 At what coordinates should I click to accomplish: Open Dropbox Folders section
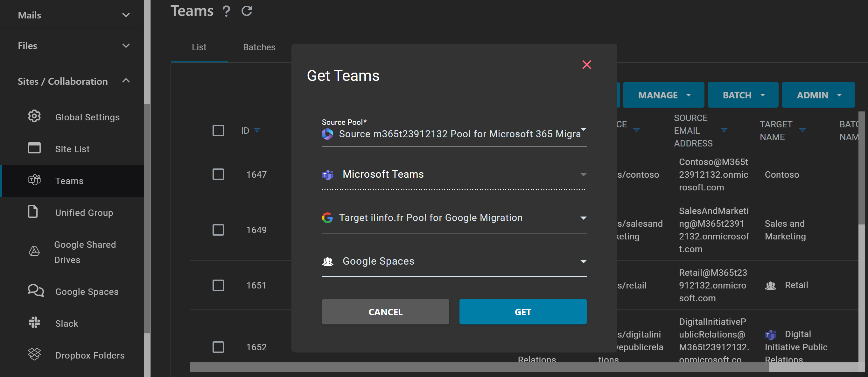pyautogui.click(x=72, y=355)
